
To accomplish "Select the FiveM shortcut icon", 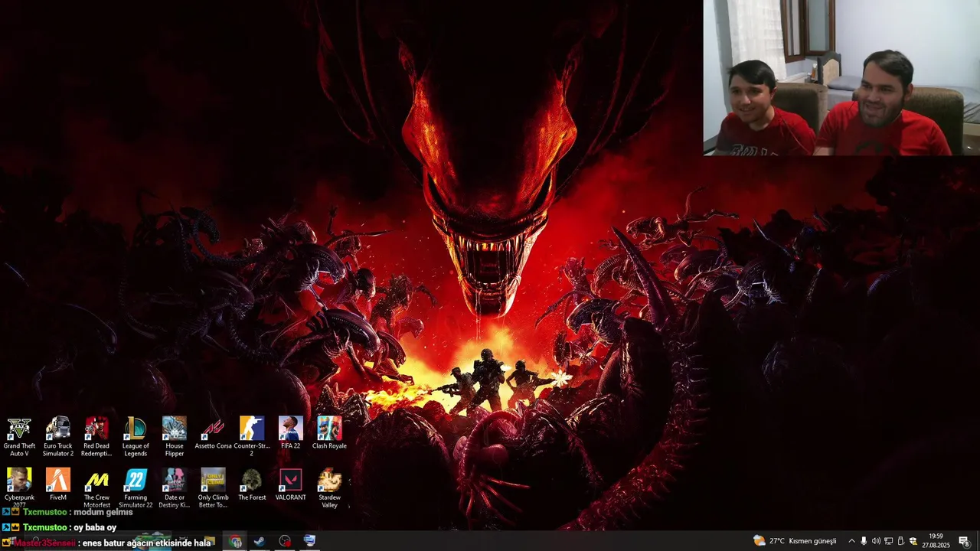I will click(58, 484).
